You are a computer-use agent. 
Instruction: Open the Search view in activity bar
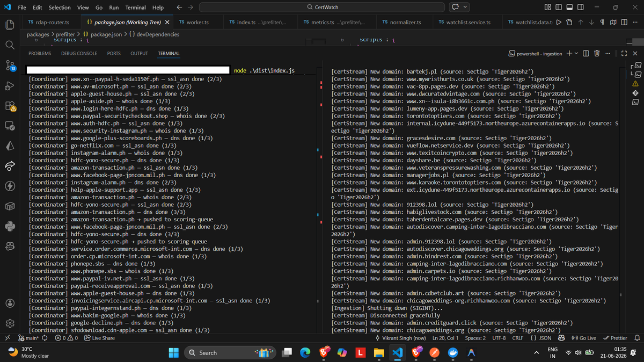point(10,45)
